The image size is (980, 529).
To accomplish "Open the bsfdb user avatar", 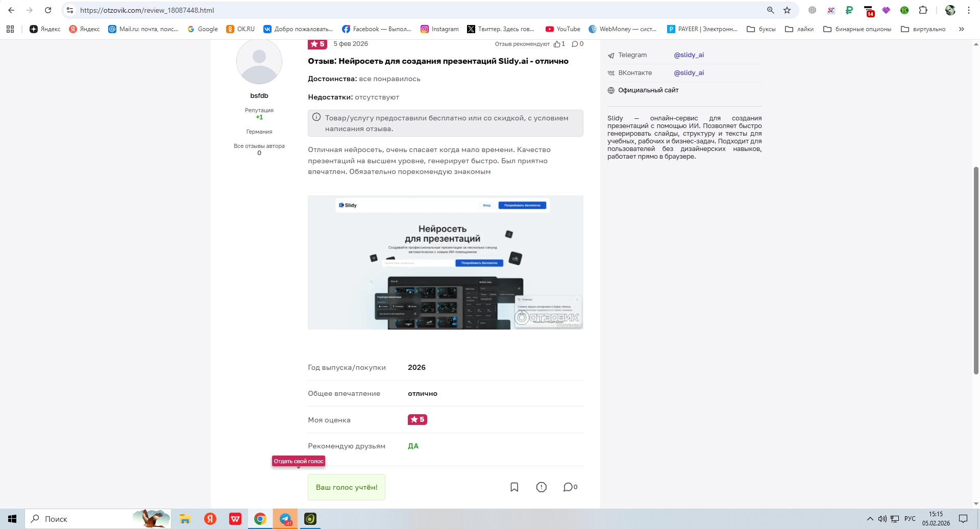I will [259, 61].
